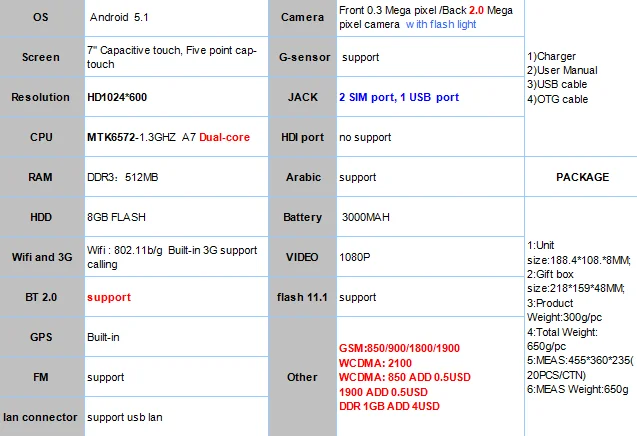
Task: Click the 6:MEAS Weight:650g entry
Action: 578,389
